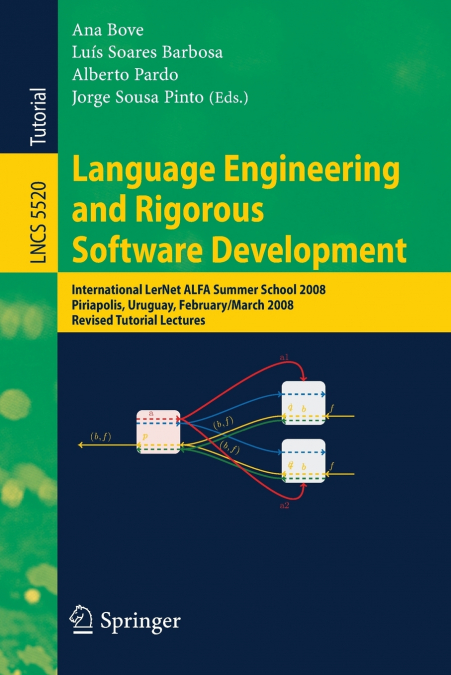Click the red "a1" diagram label

tap(284, 357)
